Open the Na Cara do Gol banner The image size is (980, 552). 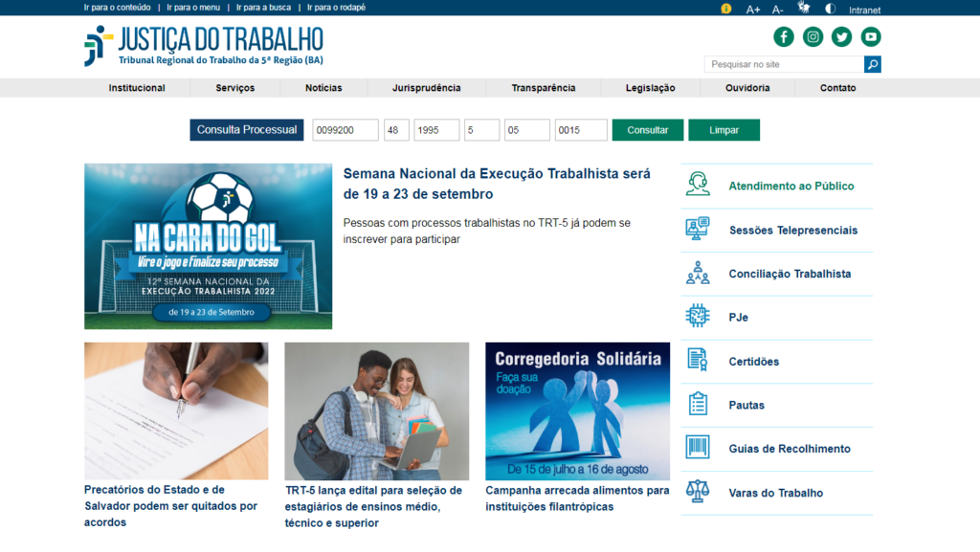208,246
